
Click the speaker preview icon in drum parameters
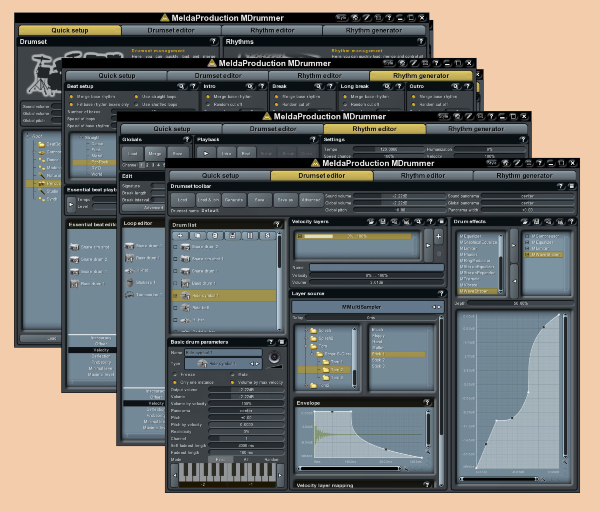coord(274,357)
